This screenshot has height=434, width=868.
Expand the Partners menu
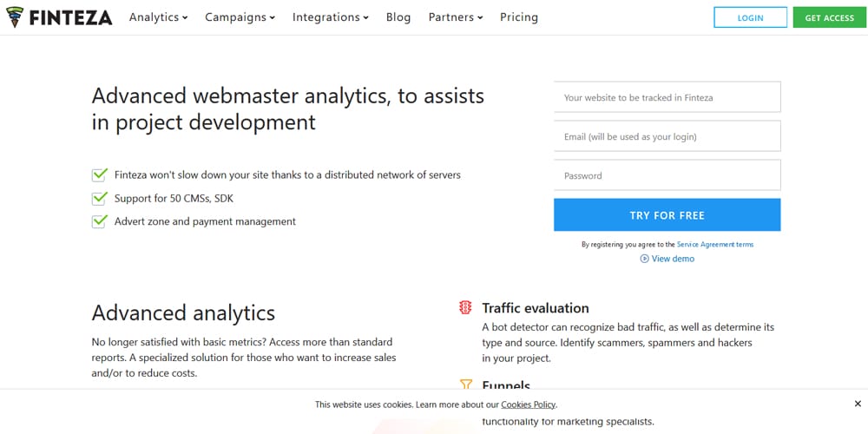pos(456,17)
